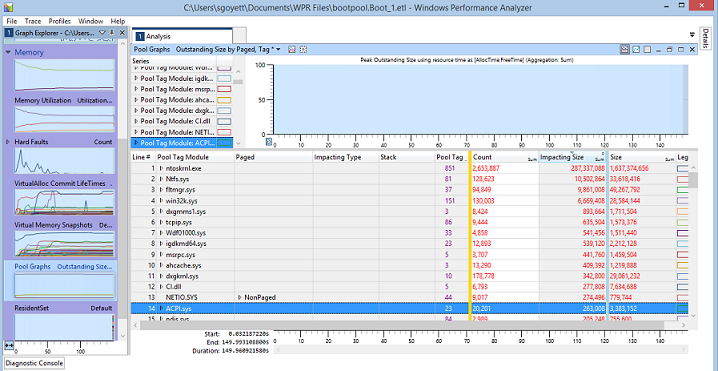Viewport: 718px width, 371px height.
Task: Select the Virtual Memory Snapshots thumbnail
Action: (x=64, y=243)
